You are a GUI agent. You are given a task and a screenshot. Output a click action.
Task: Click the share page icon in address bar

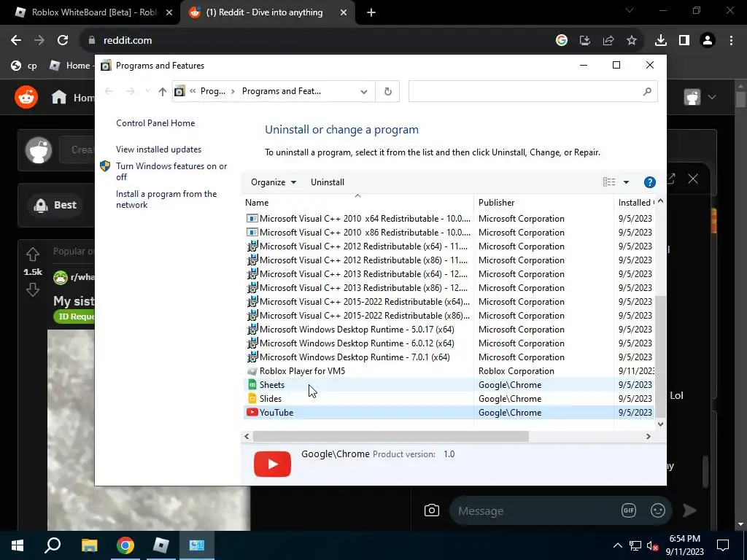[x=608, y=41]
